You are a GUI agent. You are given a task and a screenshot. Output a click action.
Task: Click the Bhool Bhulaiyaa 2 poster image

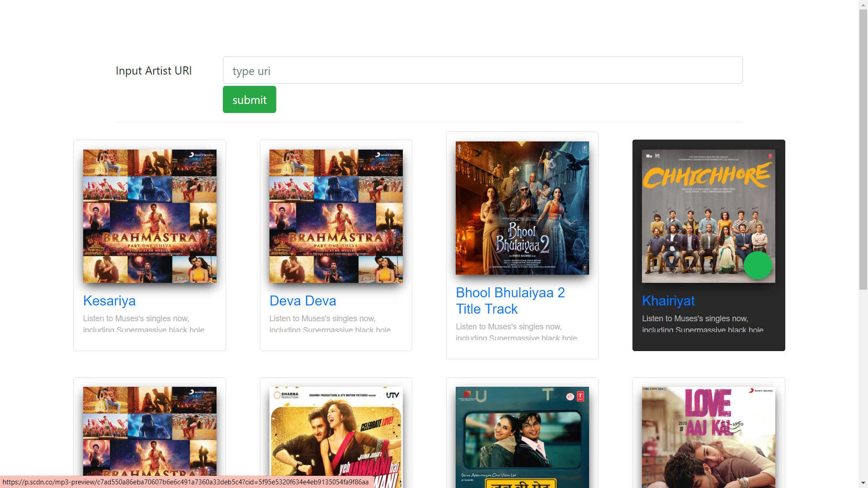point(522,208)
